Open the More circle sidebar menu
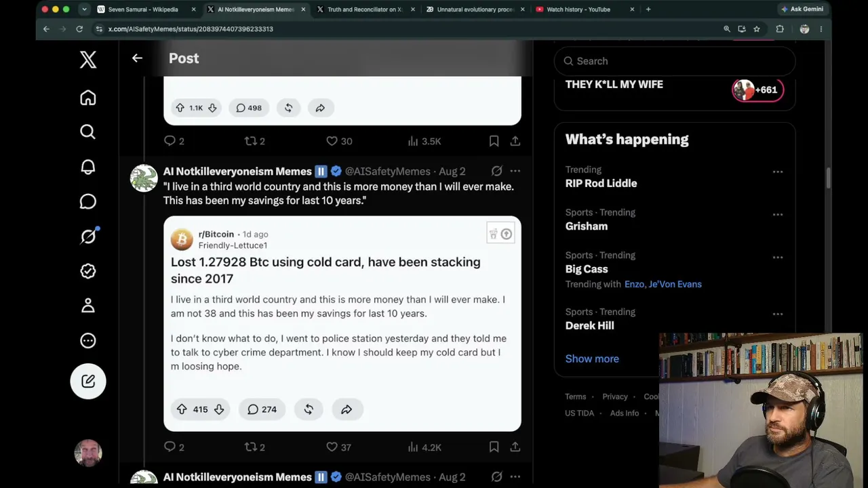 tap(88, 340)
